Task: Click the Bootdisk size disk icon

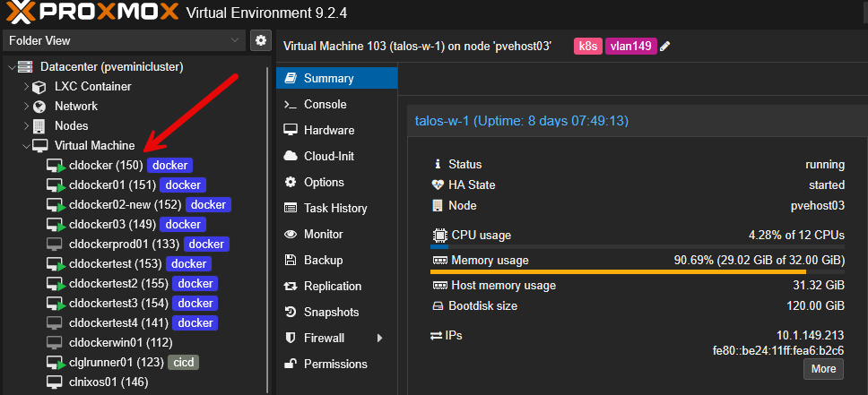Action: click(438, 306)
